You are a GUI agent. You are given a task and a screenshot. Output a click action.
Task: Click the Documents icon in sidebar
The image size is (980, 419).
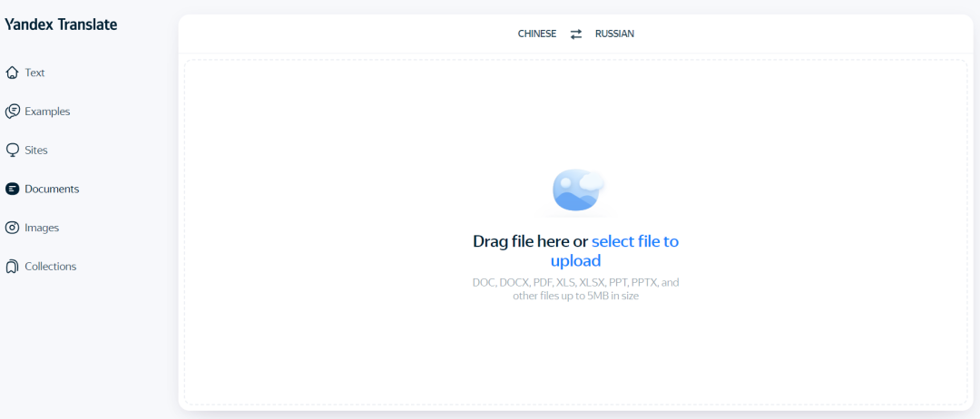point(12,190)
